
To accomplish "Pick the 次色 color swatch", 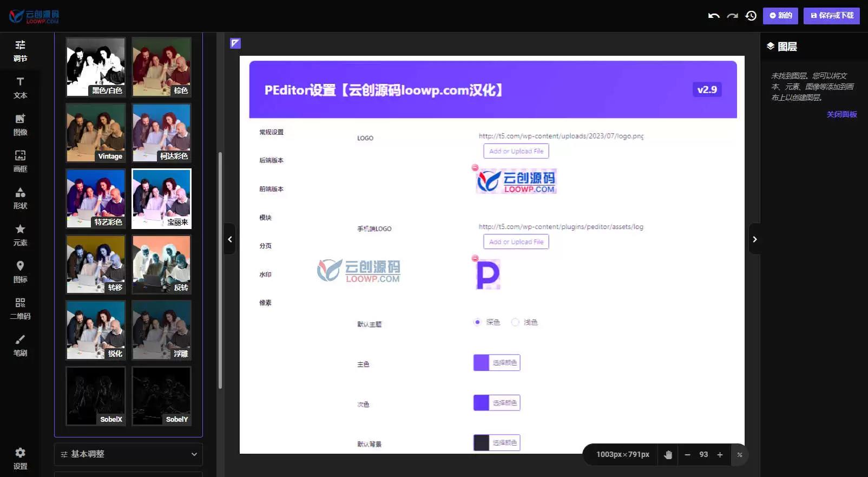I will coord(481,403).
